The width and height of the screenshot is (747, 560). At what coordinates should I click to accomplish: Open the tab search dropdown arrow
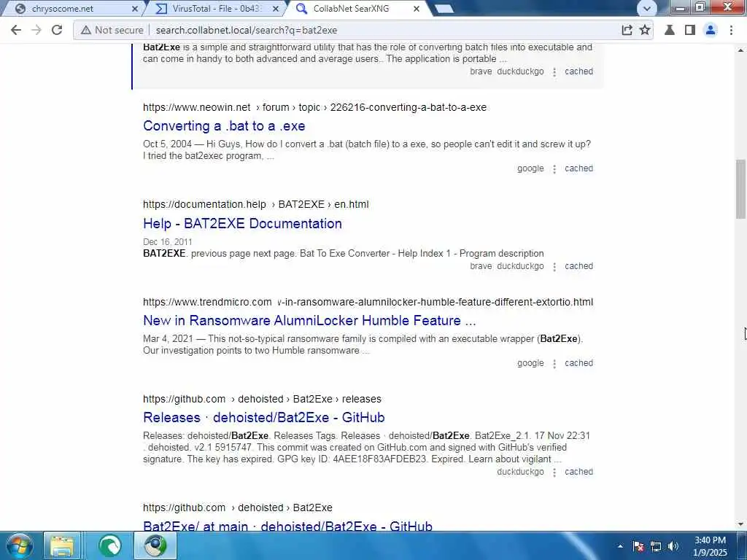pos(647,8)
